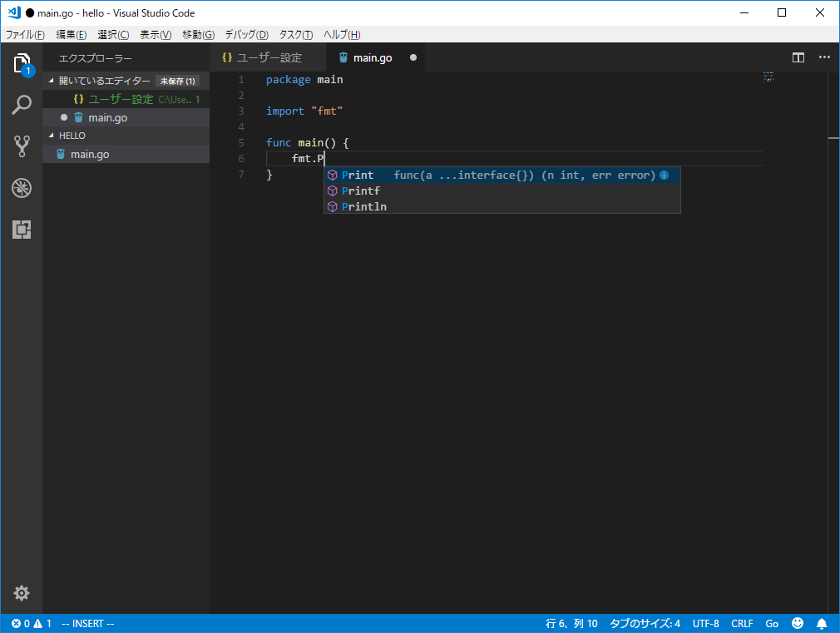Open the ヘルプ(H) menu
Viewport: 840px width, 633px height.
click(342, 35)
